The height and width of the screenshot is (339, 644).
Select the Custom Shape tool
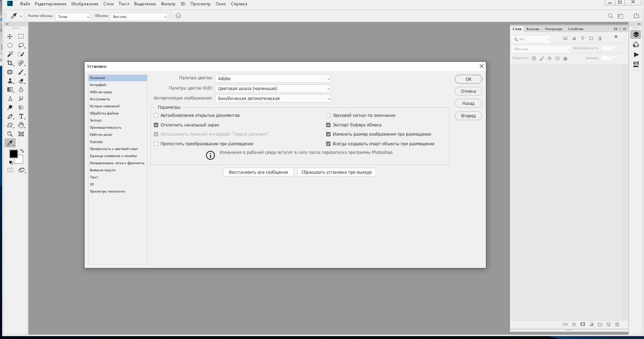click(x=10, y=125)
